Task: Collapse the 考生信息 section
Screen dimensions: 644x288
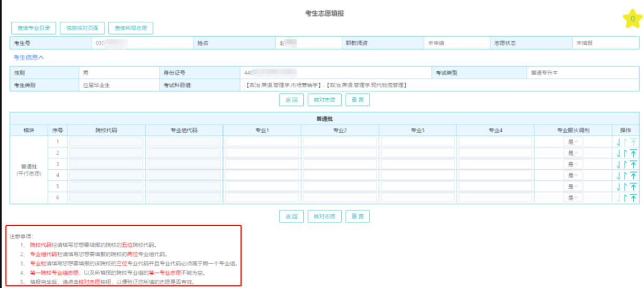Action: 29,57
